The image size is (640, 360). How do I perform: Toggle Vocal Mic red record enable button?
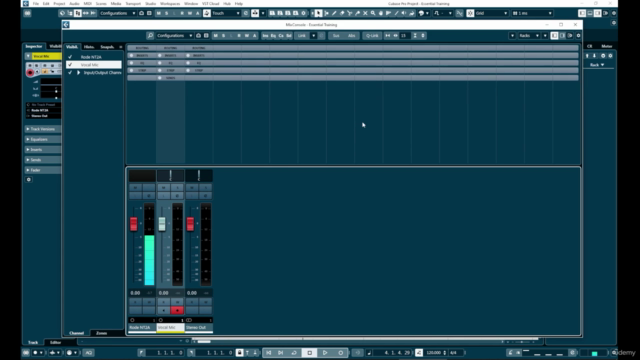coord(177,311)
